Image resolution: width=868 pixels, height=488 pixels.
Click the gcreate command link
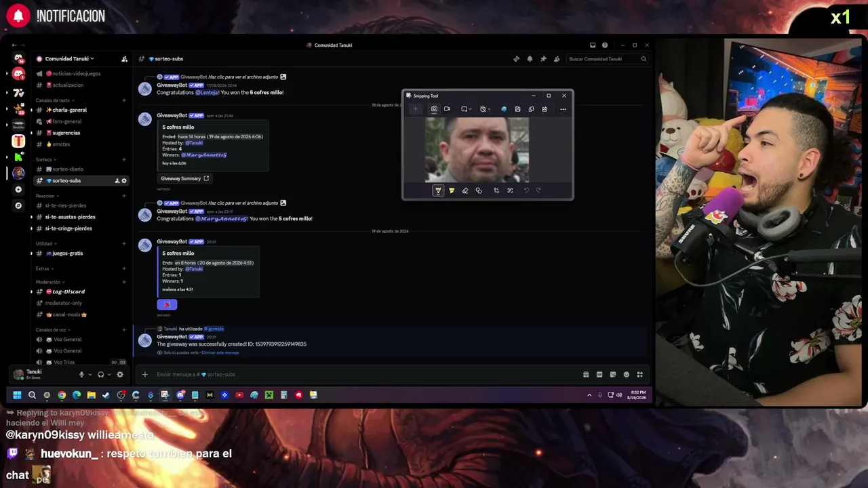coord(214,329)
